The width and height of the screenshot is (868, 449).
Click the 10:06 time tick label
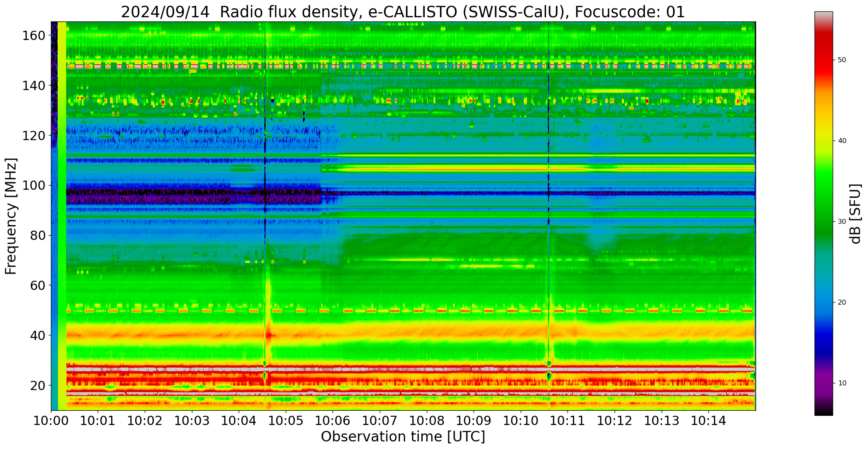click(x=333, y=420)
